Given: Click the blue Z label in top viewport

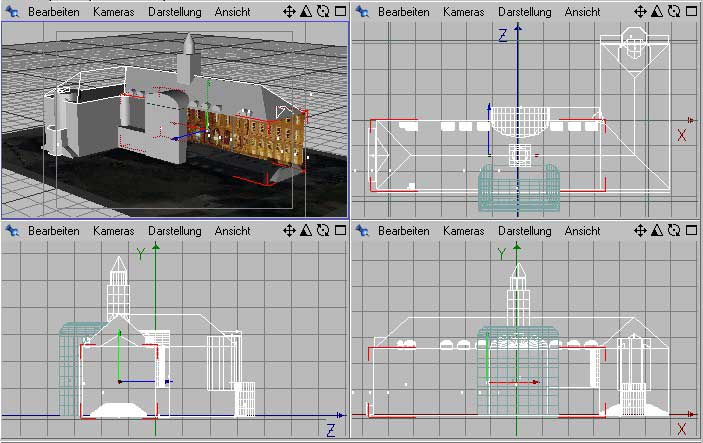Looking at the screenshot, I should coord(503,36).
